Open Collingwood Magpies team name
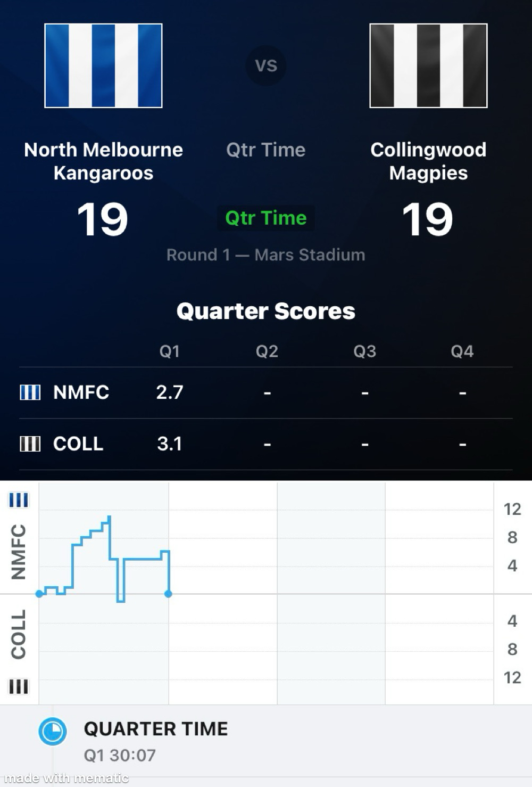 point(428,161)
